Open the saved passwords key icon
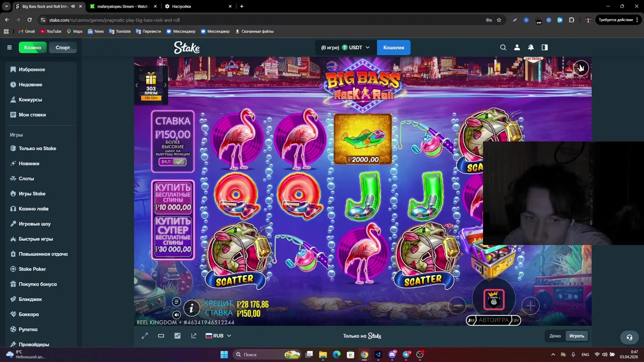 pos(489,20)
